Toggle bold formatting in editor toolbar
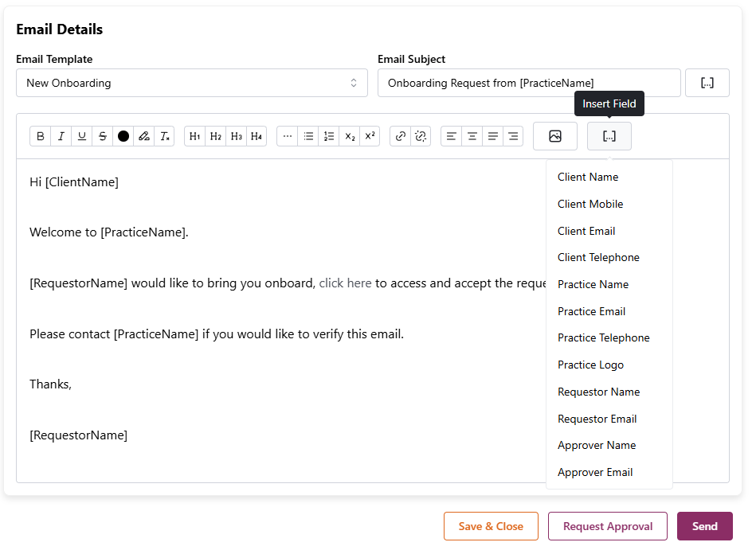 tap(41, 136)
